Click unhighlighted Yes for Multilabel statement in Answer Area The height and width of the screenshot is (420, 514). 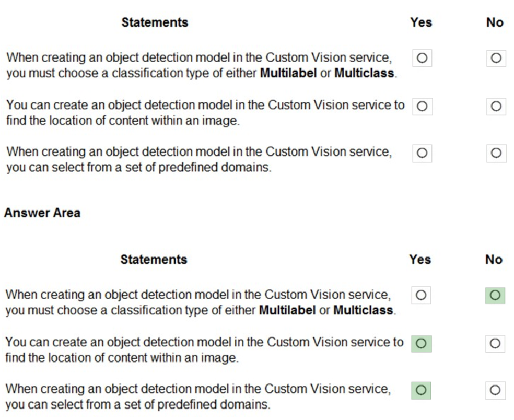[421, 296]
